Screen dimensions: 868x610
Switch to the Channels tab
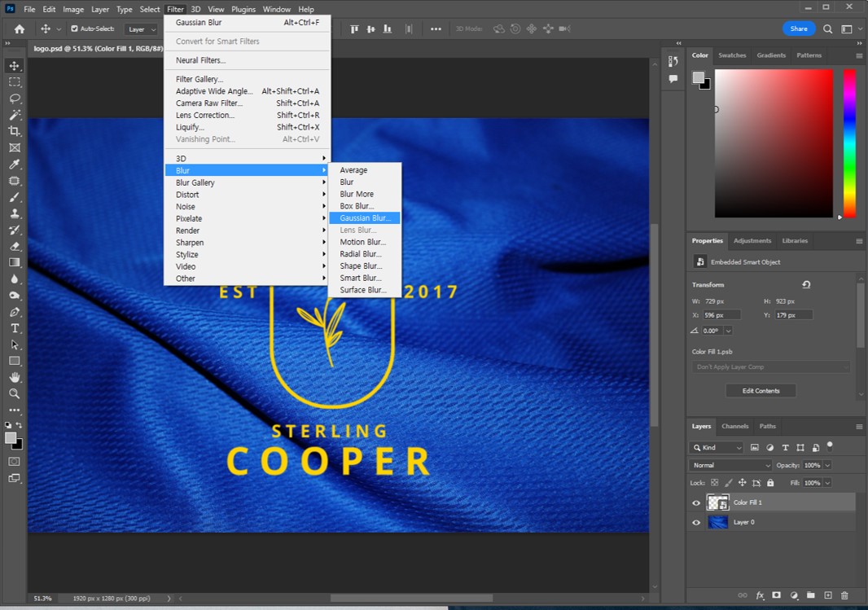tap(734, 426)
